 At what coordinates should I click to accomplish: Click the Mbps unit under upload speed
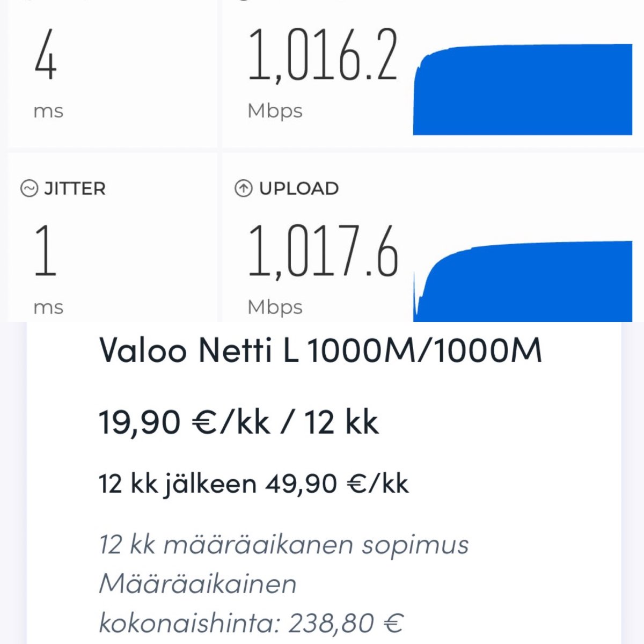[275, 307]
